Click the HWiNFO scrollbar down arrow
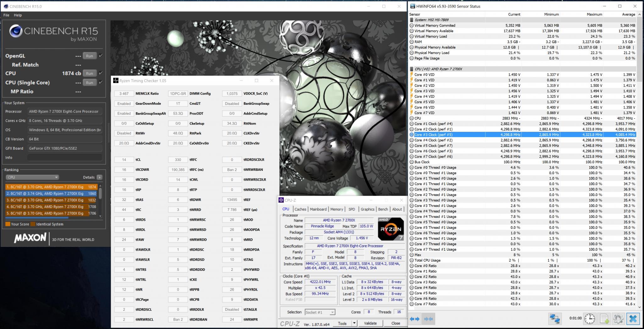Viewport: 644px width, 329px height. tap(640, 307)
